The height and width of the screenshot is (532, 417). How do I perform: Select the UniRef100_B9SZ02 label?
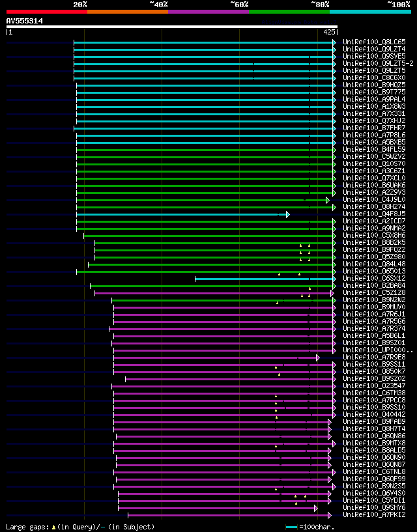374,378
